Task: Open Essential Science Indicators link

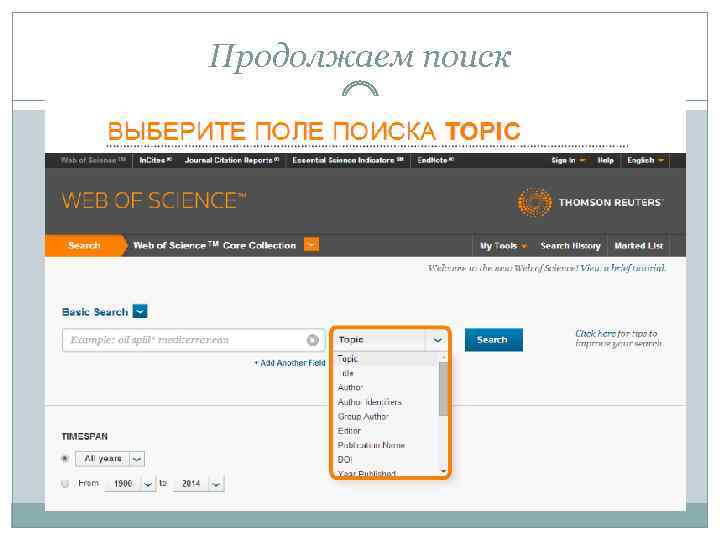Action: pyautogui.click(x=348, y=160)
